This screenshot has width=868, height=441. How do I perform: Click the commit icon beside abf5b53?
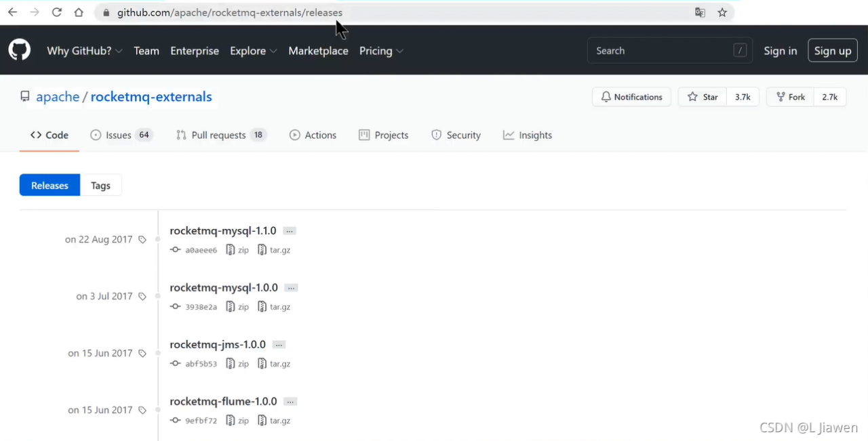176,364
